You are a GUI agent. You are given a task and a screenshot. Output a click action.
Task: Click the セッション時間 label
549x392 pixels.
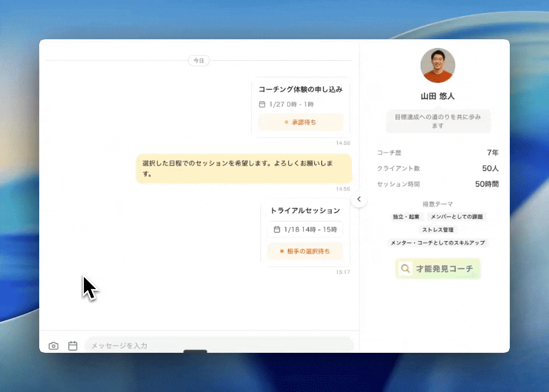[399, 184]
